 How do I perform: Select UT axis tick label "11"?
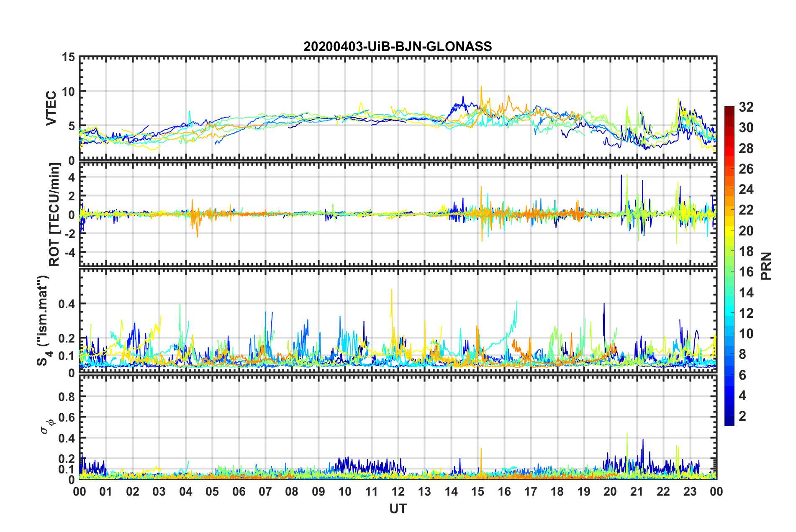372,491
